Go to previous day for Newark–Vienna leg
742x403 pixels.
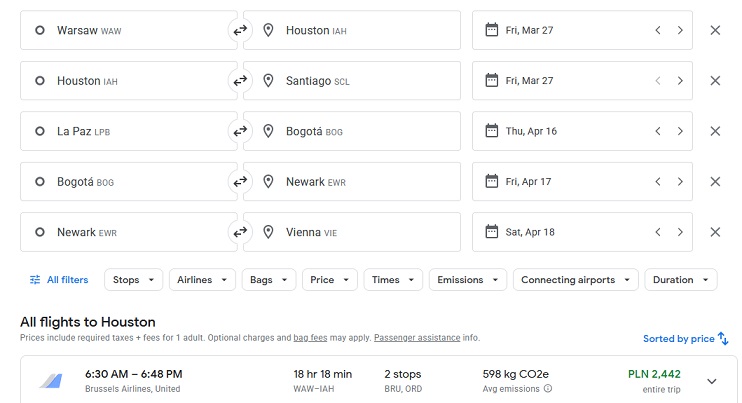(x=658, y=232)
